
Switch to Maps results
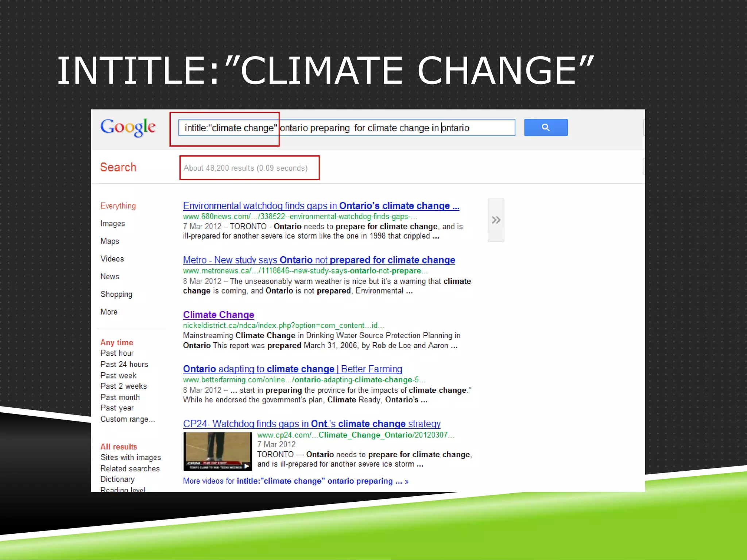coord(109,241)
